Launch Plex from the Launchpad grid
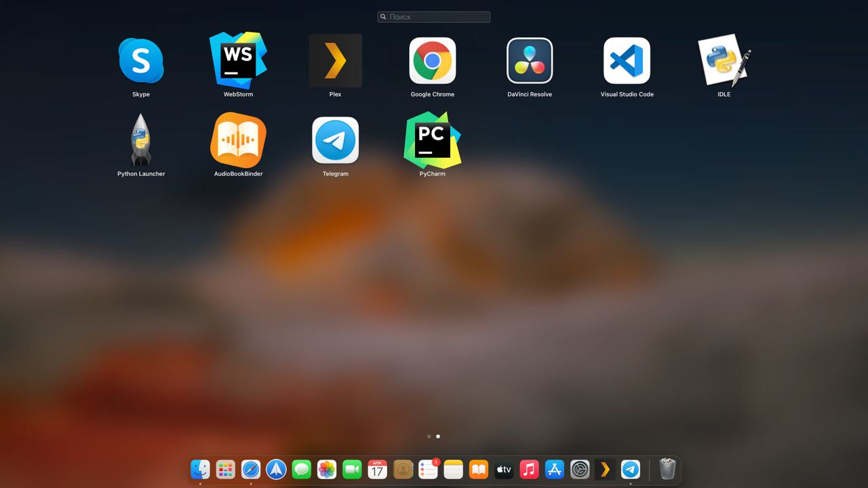This screenshot has width=868, height=488. tap(335, 60)
